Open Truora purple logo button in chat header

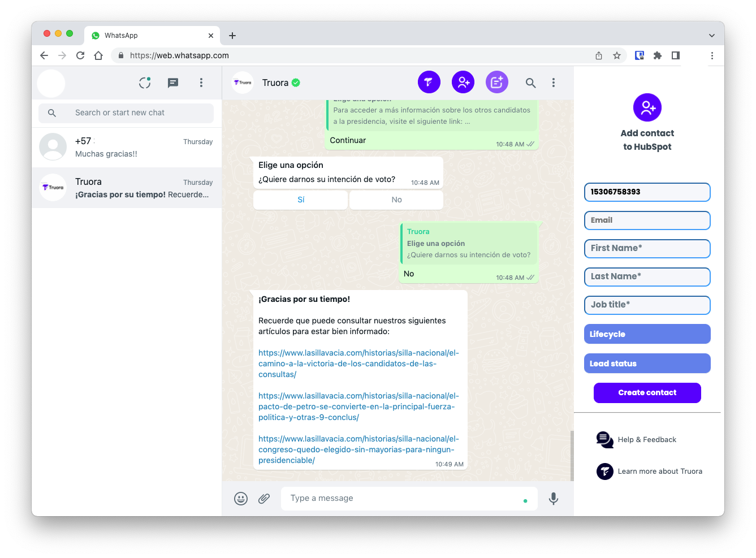(429, 83)
